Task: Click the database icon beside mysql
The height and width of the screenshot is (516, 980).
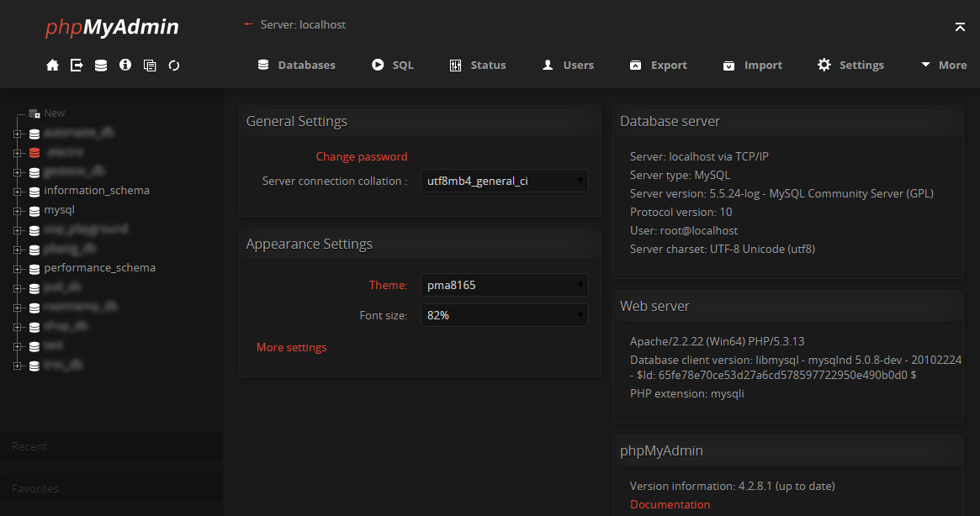Action: pyautogui.click(x=34, y=211)
